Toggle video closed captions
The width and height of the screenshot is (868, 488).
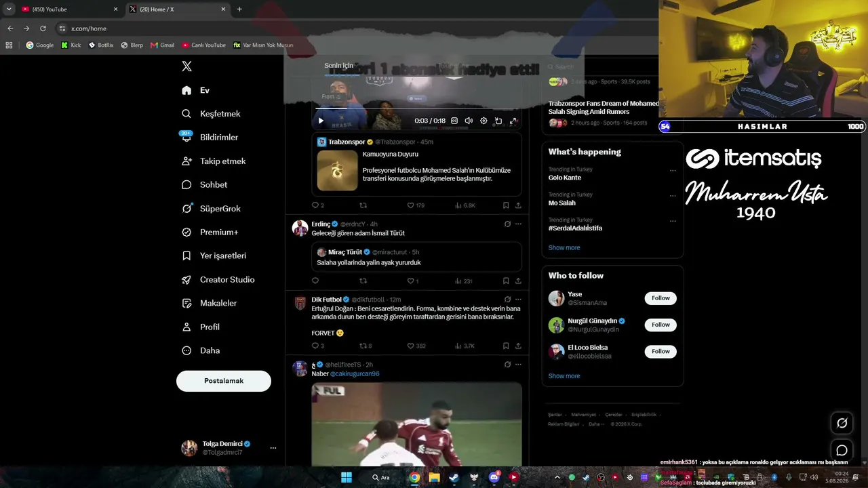coord(454,121)
